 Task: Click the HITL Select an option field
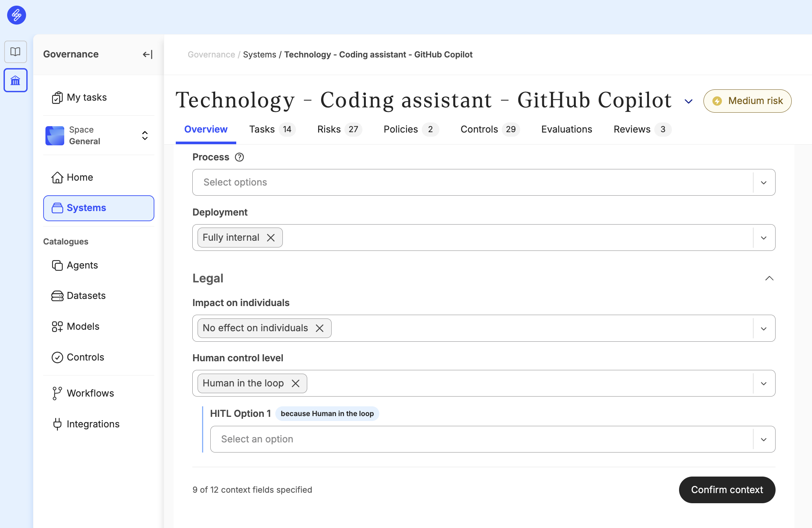click(x=493, y=439)
